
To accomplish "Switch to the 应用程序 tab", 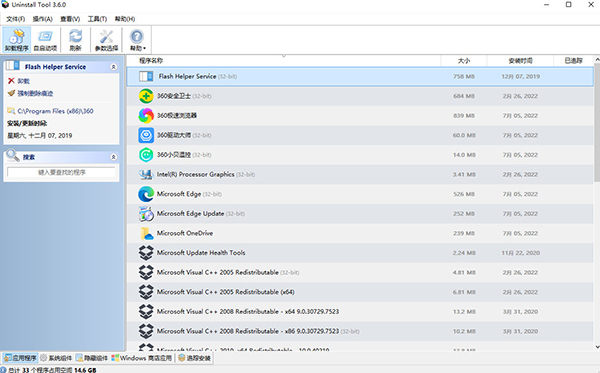I will tap(20, 358).
